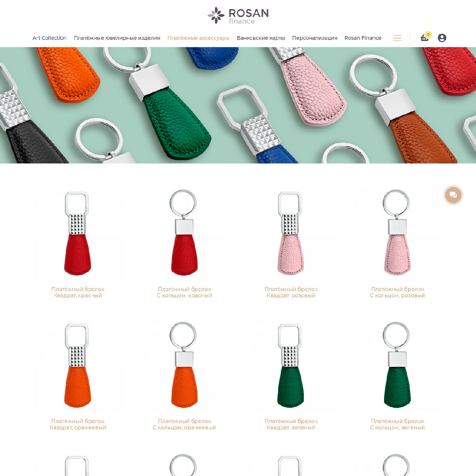Select the orange ring keychain image
The height and width of the screenshot is (476, 476).
(x=184, y=365)
